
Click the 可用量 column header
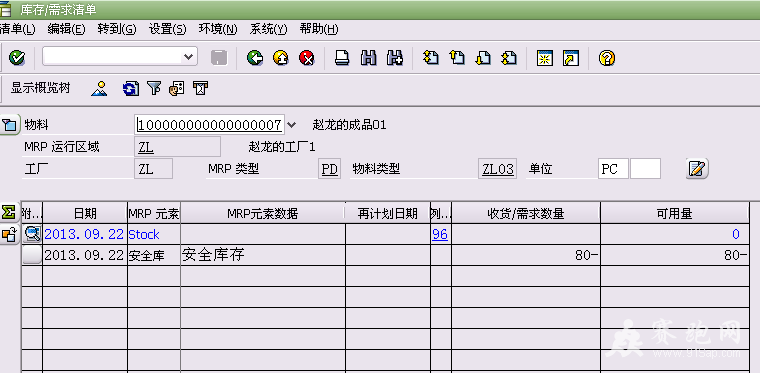point(675,213)
